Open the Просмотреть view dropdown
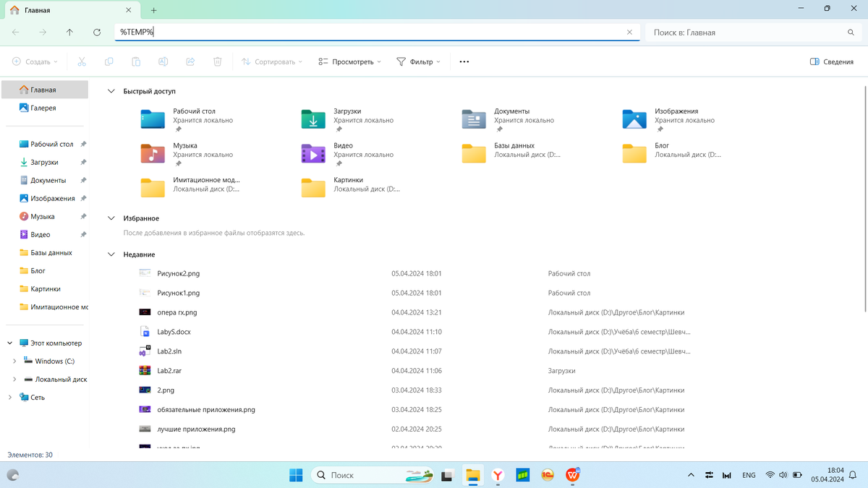This screenshot has width=868, height=488. (349, 62)
